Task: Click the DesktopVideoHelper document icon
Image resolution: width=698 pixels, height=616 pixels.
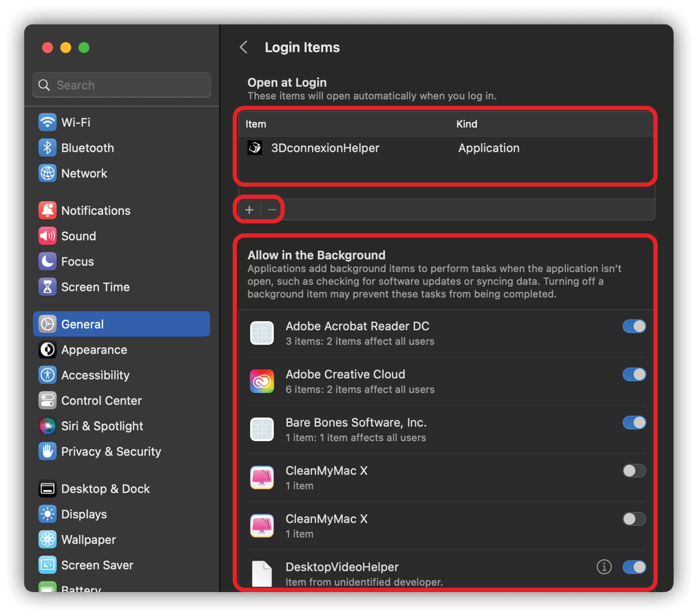Action: (x=262, y=574)
